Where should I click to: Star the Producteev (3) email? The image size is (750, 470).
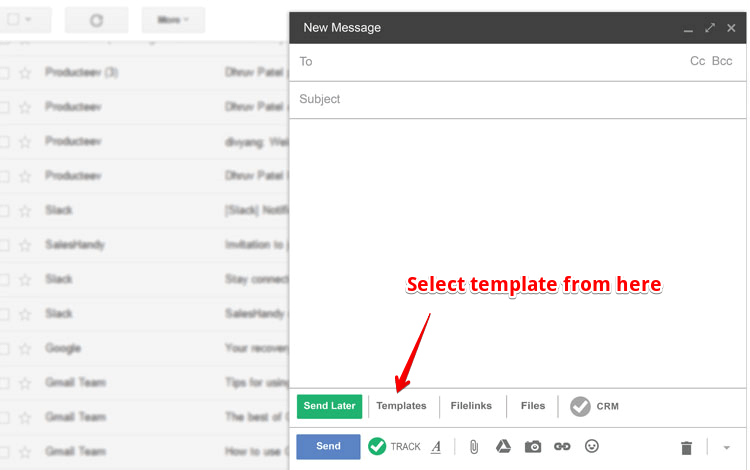coord(25,73)
